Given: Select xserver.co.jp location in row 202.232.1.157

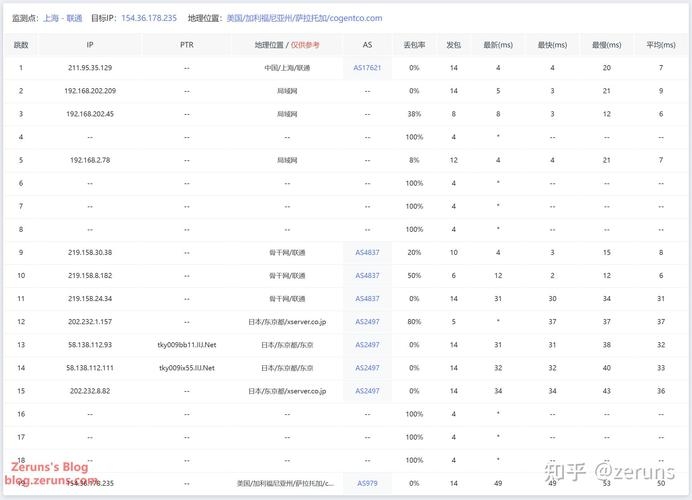Looking at the screenshot, I should coord(287,322).
